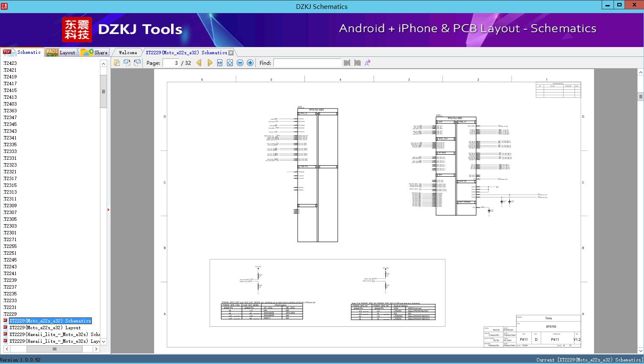Viewport: 644px width, 364px height.
Task: Click the tree vertical scrollbar thumb
Action: (x=103, y=92)
